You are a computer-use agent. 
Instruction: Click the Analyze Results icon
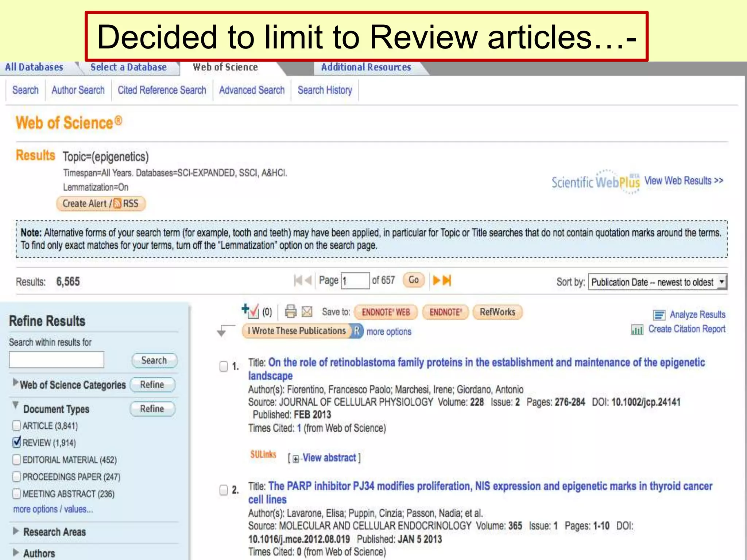(x=659, y=315)
